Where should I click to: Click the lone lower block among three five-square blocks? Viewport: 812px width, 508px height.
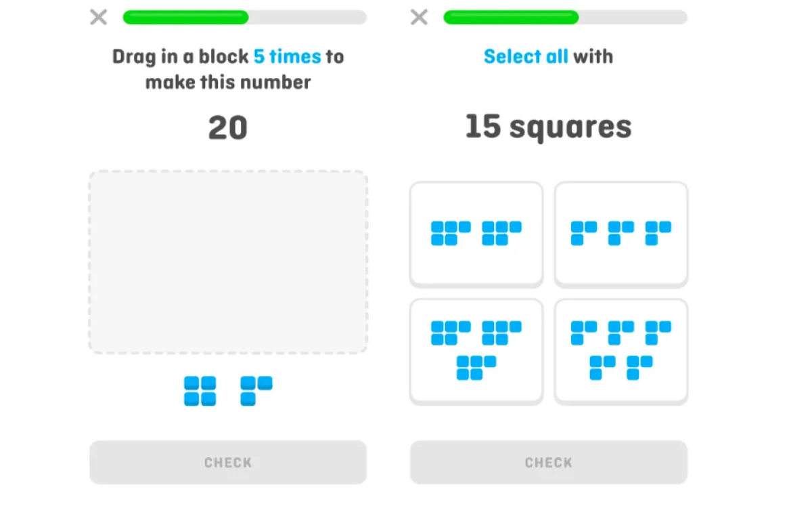point(476,368)
